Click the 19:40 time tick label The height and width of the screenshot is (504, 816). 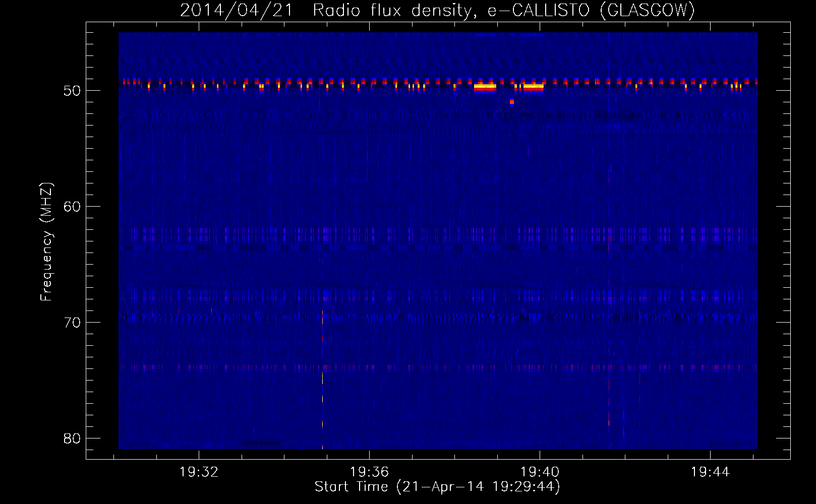[x=540, y=472]
